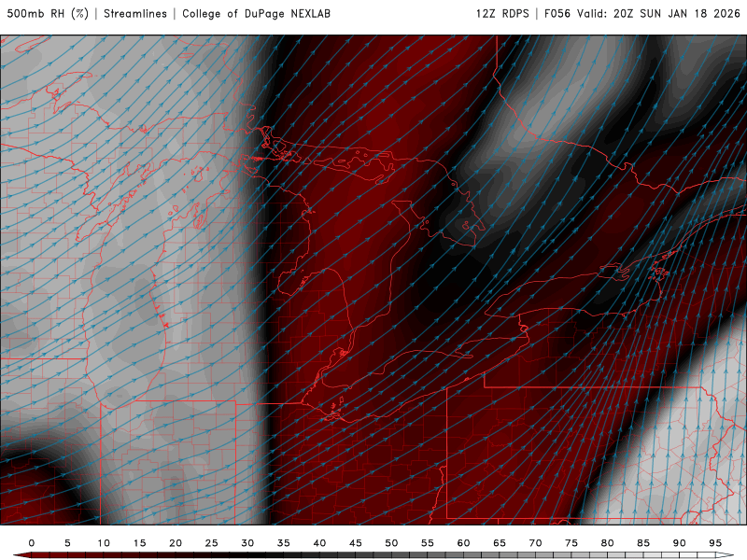Screen dimensions: 747x560
Task: Click the colorbar label '25'
Action: pyautogui.click(x=212, y=543)
